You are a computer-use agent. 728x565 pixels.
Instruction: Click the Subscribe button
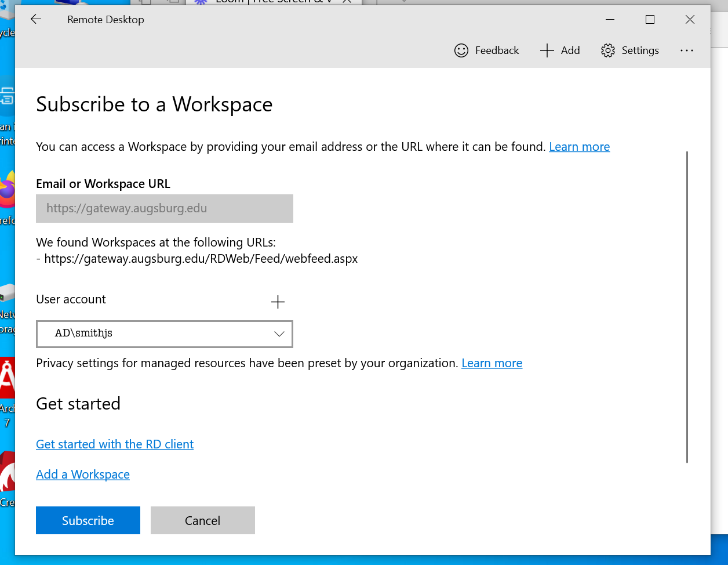[88, 520]
